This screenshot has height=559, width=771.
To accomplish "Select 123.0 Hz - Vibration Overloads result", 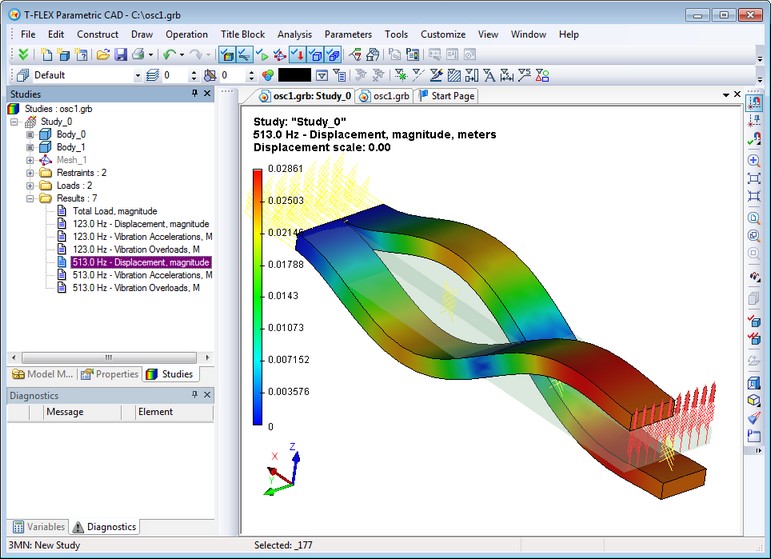I will point(136,249).
